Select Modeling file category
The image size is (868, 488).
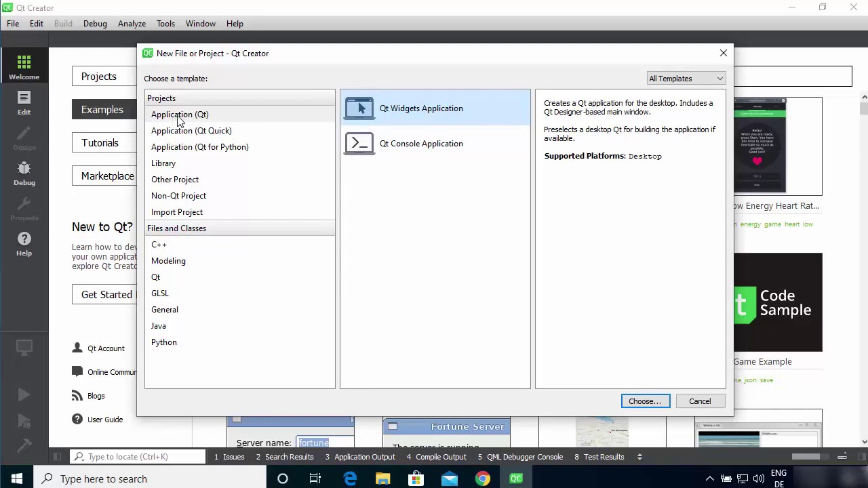(240, 261)
